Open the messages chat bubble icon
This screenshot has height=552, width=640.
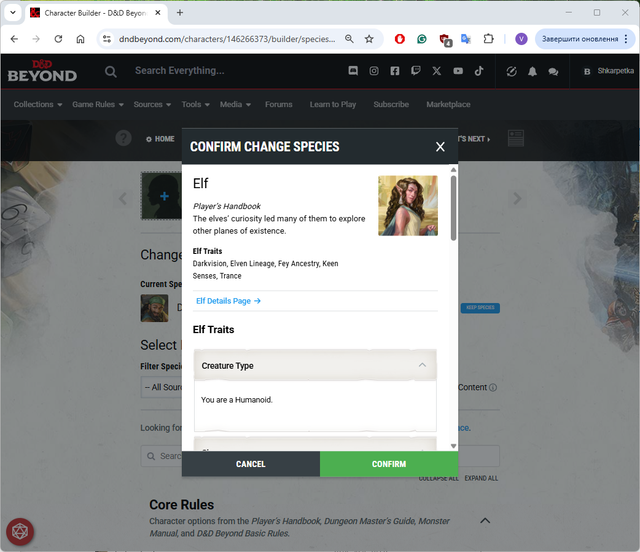tap(553, 72)
